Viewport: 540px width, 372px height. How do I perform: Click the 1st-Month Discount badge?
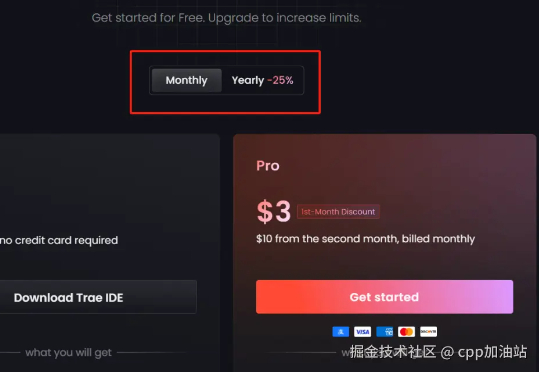(x=338, y=212)
